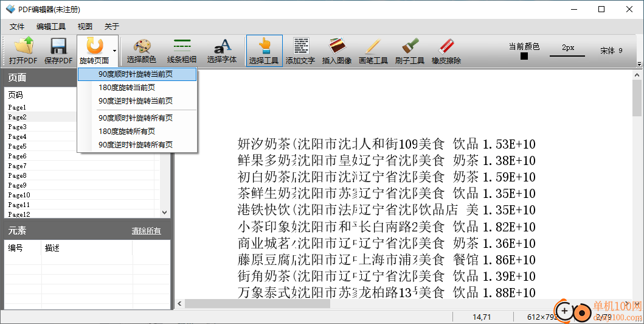
Task: Click the horizontal scrollbar thumb
Action: click(x=257, y=304)
